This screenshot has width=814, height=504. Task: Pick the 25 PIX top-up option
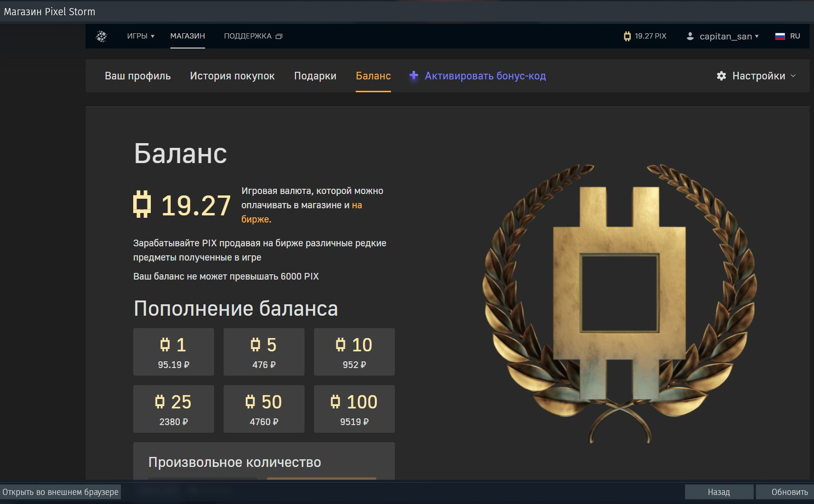point(174,409)
